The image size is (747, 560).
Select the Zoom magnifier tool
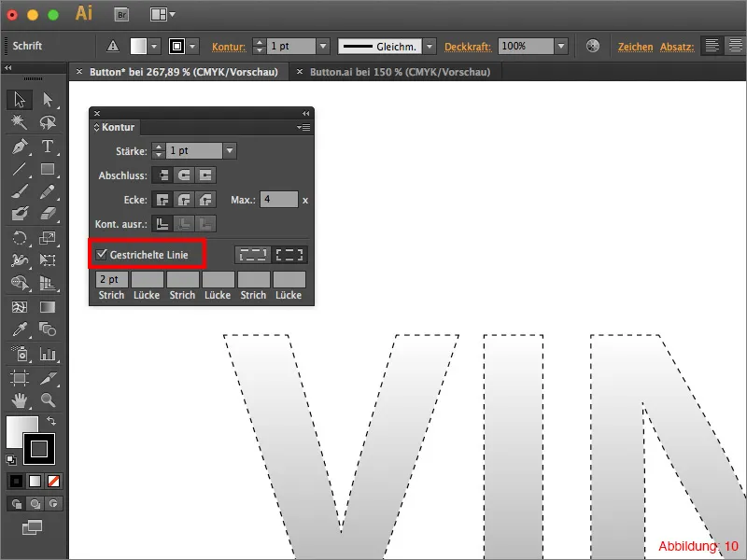click(48, 400)
